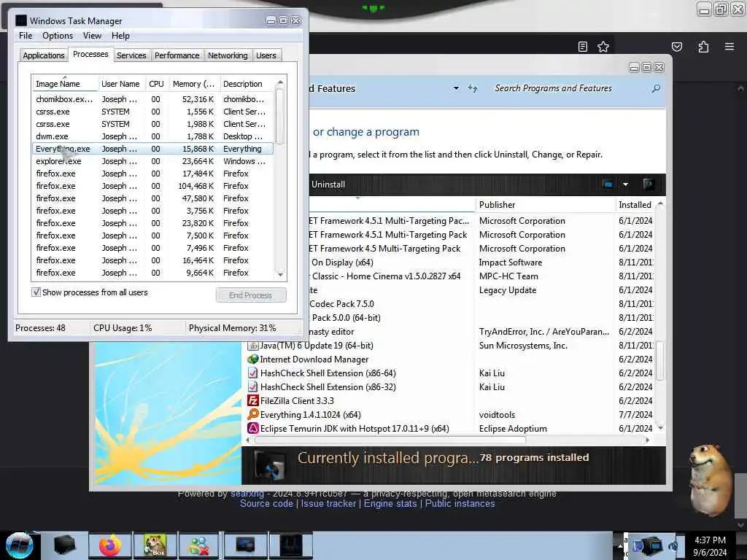Viewport: 747px width, 560px height.
Task: Click the Firefox taskbar icon
Action: (x=109, y=545)
